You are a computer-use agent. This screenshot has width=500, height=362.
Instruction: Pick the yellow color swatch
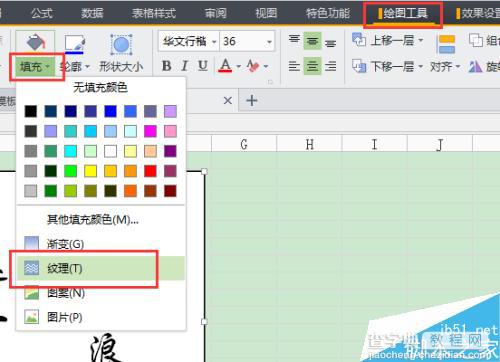(90, 171)
